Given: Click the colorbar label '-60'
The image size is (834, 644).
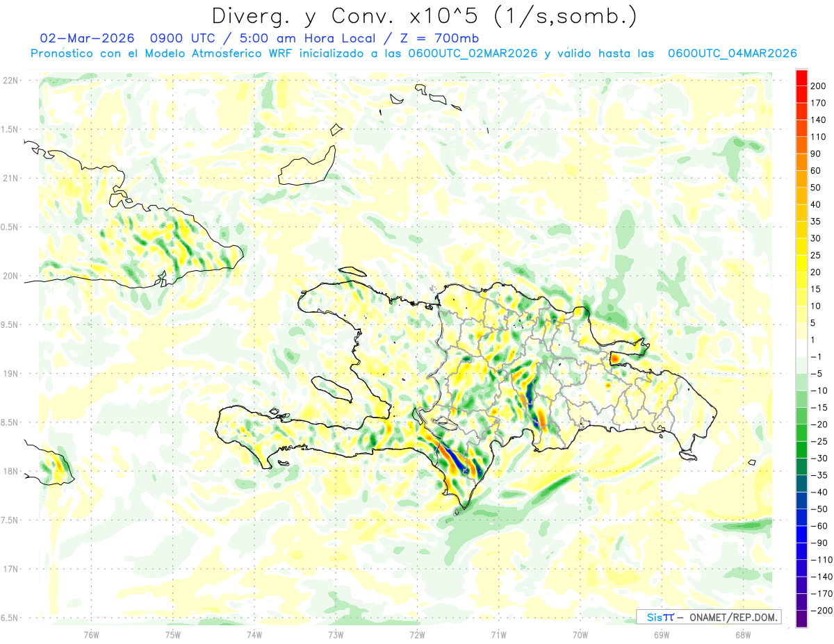Looking at the screenshot, I should pos(819,526).
